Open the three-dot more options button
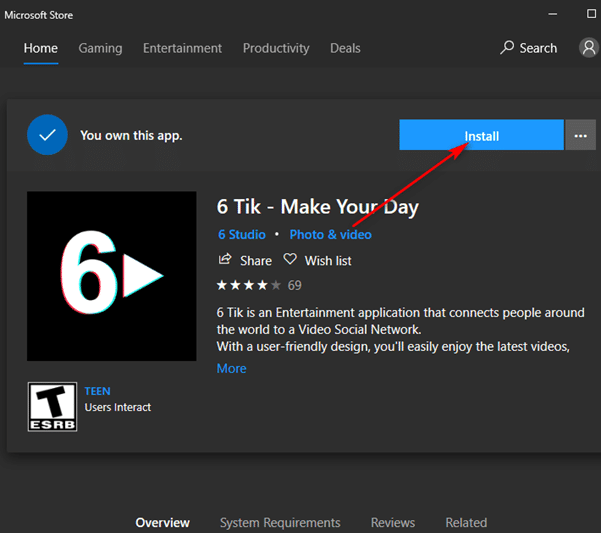601x533 pixels. [580, 135]
